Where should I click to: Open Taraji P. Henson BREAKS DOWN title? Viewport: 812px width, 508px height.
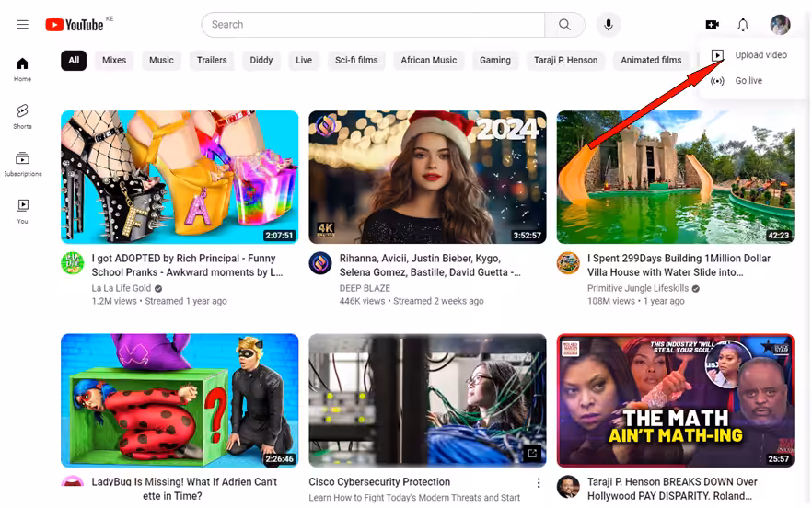(x=672, y=489)
